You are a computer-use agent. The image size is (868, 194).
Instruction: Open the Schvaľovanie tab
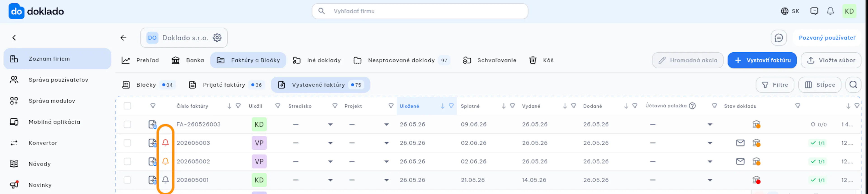pos(489,60)
